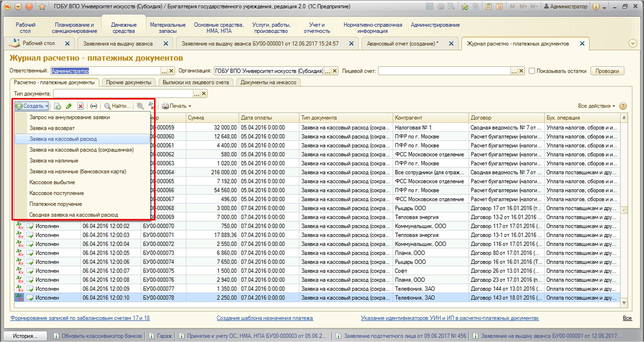Click the print preview icon in title bar
The height and width of the screenshot is (342, 644).
(x=451, y=7)
